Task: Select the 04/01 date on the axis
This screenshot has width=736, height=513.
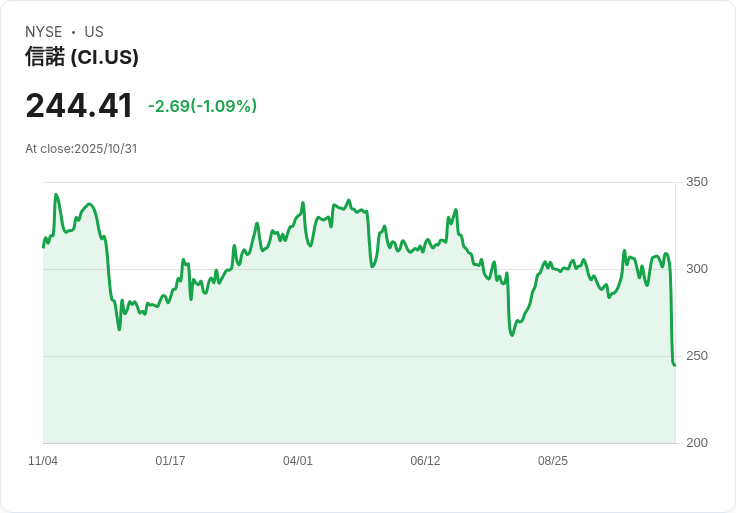Action: (298, 461)
